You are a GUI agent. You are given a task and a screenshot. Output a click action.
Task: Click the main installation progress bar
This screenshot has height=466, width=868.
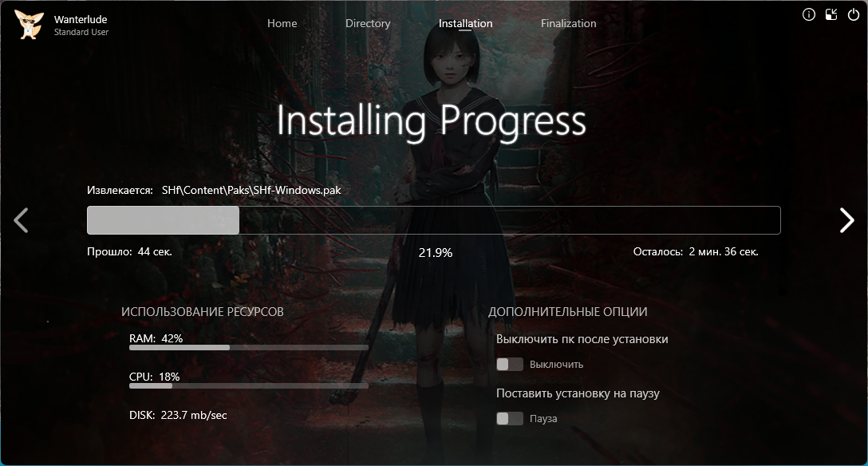click(433, 220)
